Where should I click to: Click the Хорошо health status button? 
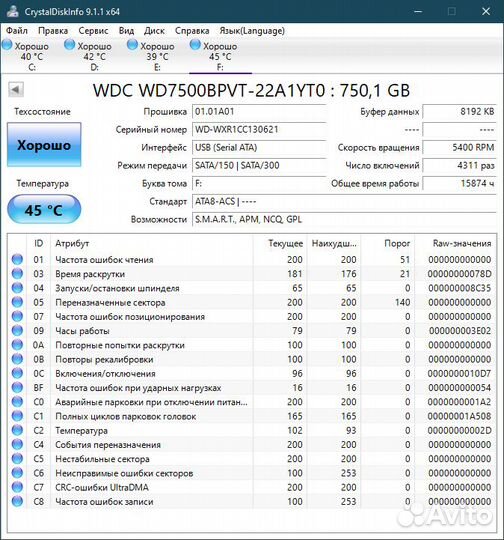click(x=44, y=145)
